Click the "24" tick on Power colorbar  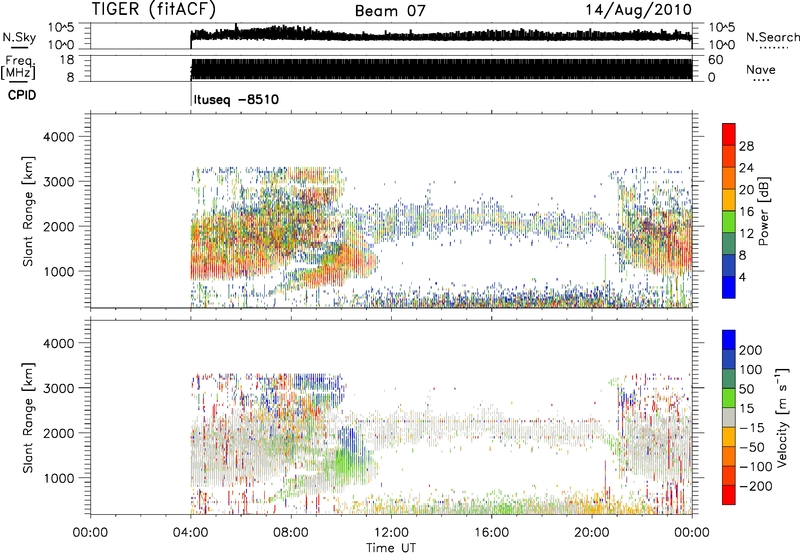tap(746, 168)
